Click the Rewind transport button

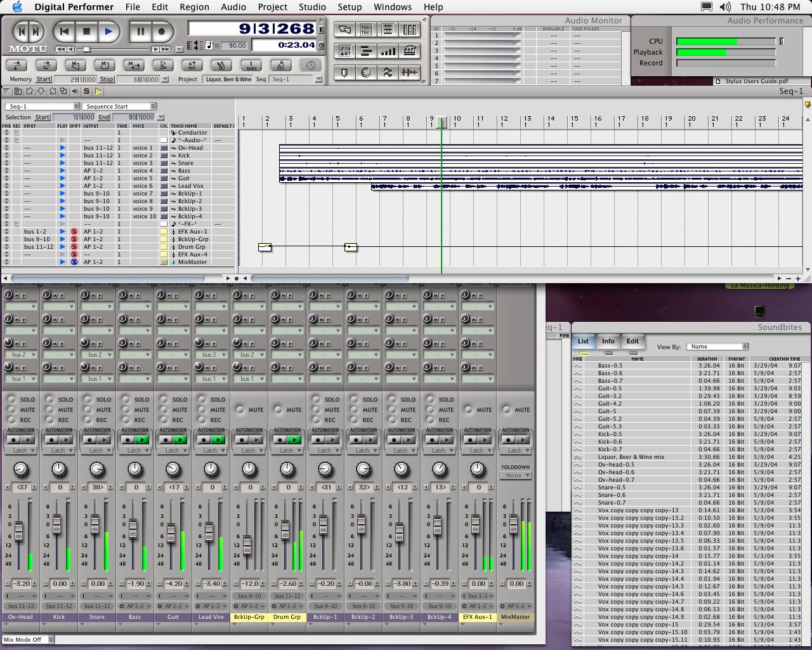coord(63,30)
